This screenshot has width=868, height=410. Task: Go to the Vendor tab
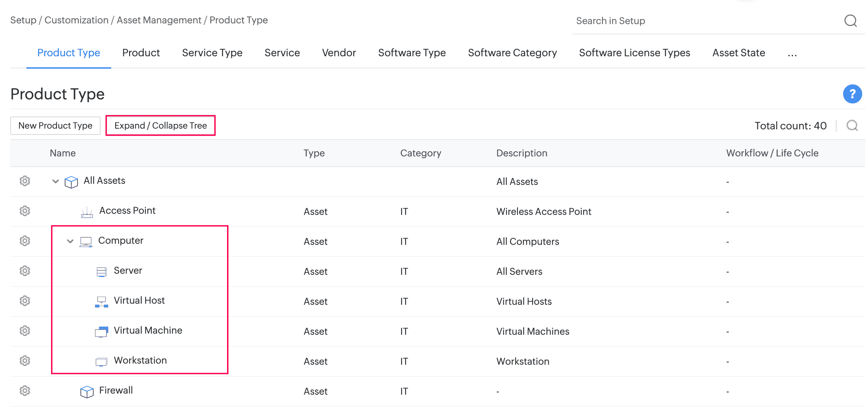(339, 53)
